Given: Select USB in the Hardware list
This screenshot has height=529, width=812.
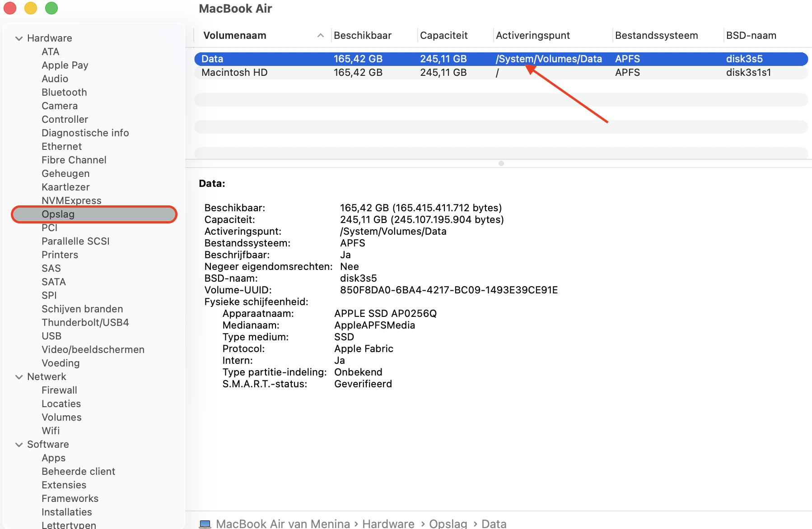Looking at the screenshot, I should 51,336.
